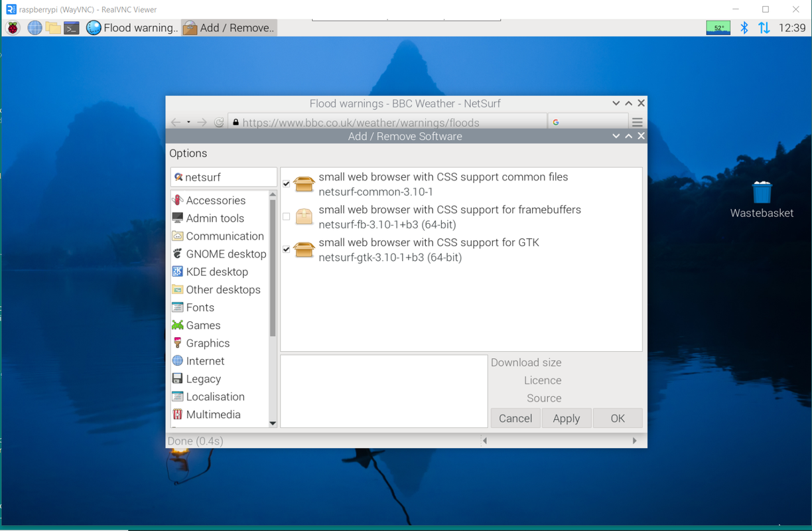Switch to Add / Remove taskbar entry
Image resolution: width=812 pixels, height=531 pixels.
point(229,28)
